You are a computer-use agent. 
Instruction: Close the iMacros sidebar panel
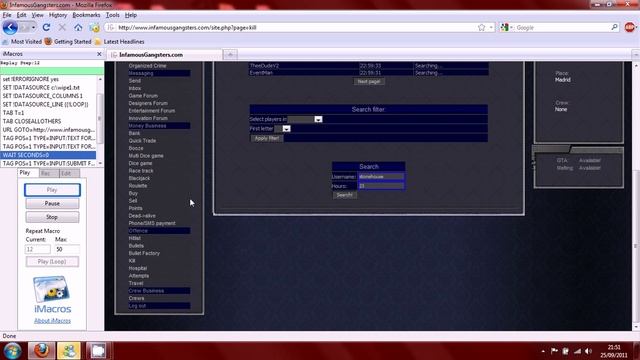tap(99, 54)
